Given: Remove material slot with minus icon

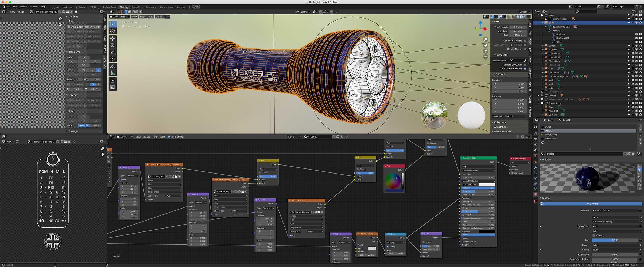Looking at the screenshot, I should 641,130.
